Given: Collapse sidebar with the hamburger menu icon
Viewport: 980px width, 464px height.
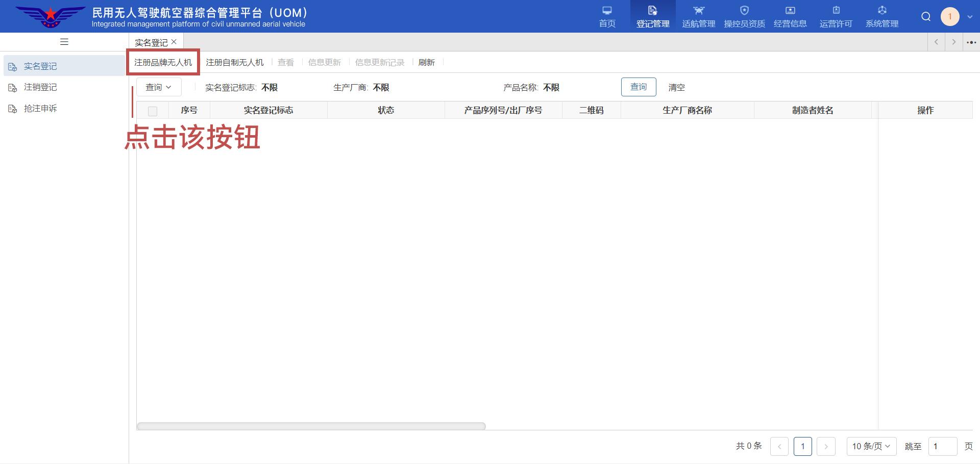Looking at the screenshot, I should coord(64,42).
